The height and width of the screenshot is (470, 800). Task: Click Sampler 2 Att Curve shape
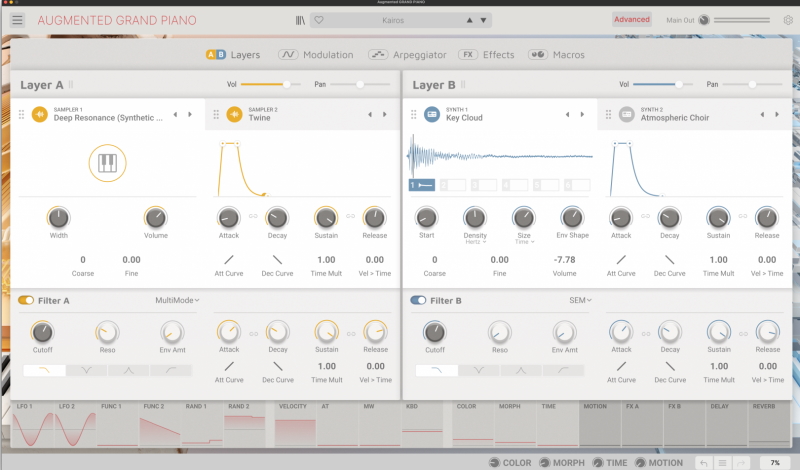(x=229, y=260)
